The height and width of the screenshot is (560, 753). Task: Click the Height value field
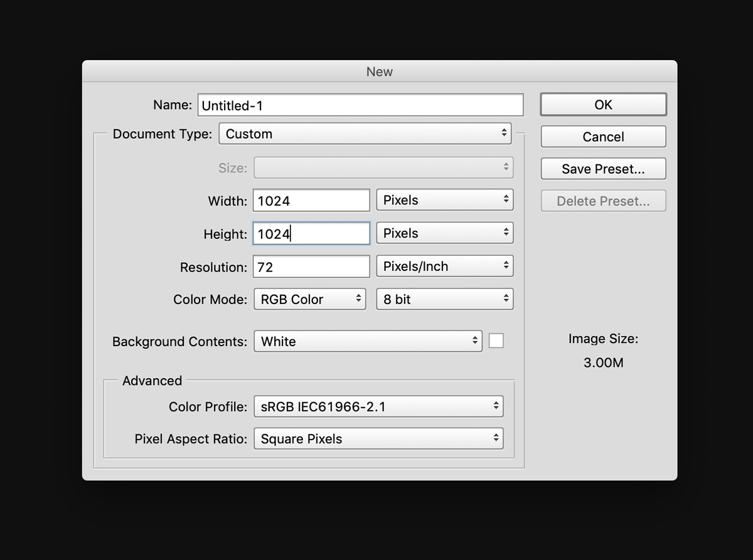[311, 234]
